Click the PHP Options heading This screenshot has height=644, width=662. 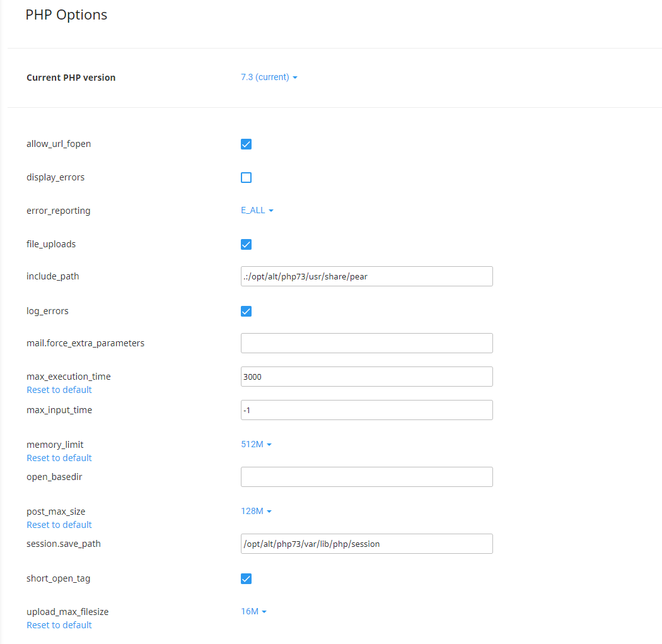tap(66, 15)
